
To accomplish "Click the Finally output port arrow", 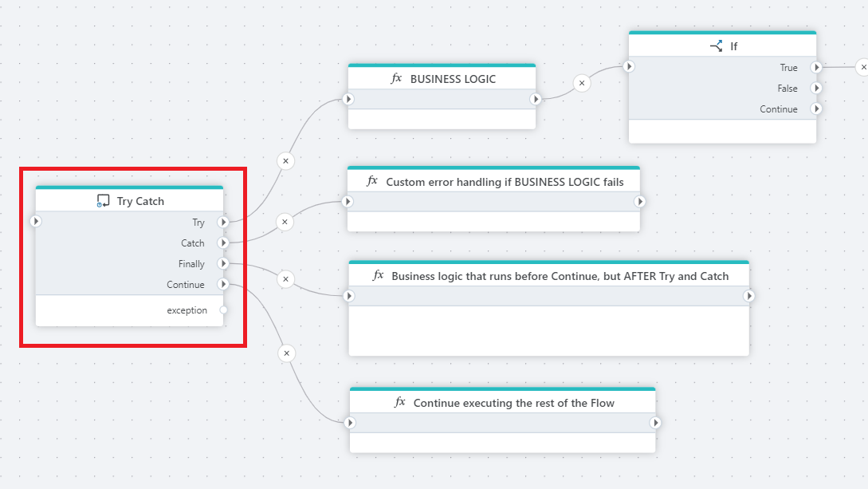I will [x=223, y=263].
